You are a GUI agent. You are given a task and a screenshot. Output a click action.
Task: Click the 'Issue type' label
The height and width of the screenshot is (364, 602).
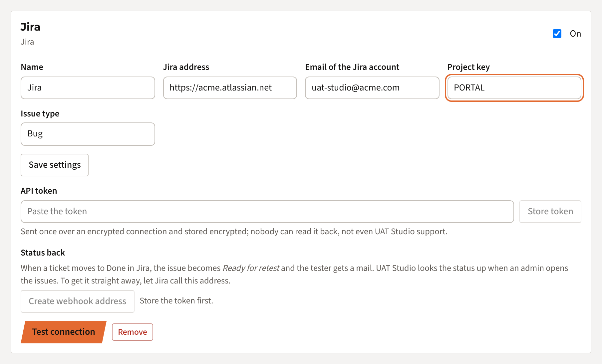pyautogui.click(x=40, y=114)
